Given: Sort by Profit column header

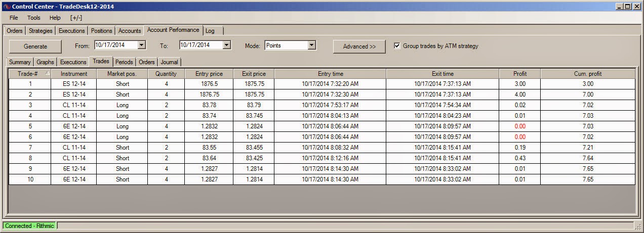Looking at the screenshot, I should [520, 74].
